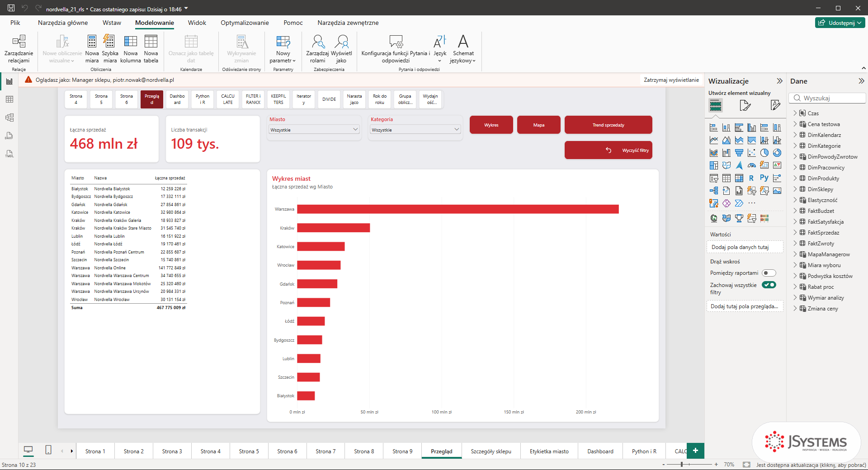Select pie chart visualization icon
Screen dimensions: 868x470
point(764,153)
